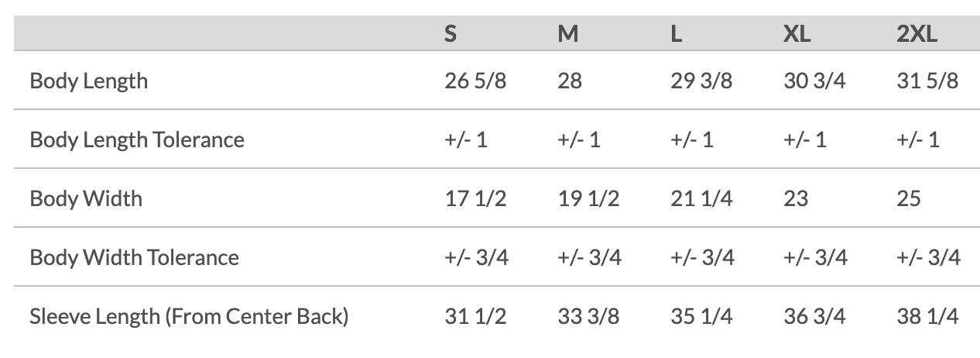980x358 pixels.
Task: Select the S size column header
Action: [x=450, y=36]
